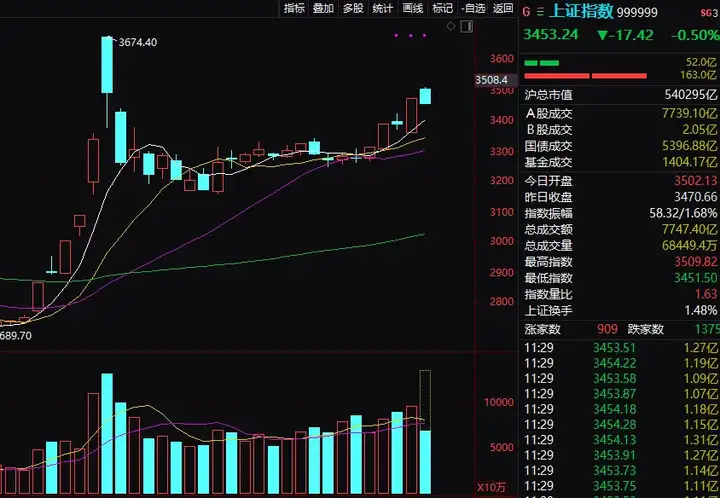Select the tick row priced 3454.18
This screenshot has height=498, width=720.
(x=620, y=409)
